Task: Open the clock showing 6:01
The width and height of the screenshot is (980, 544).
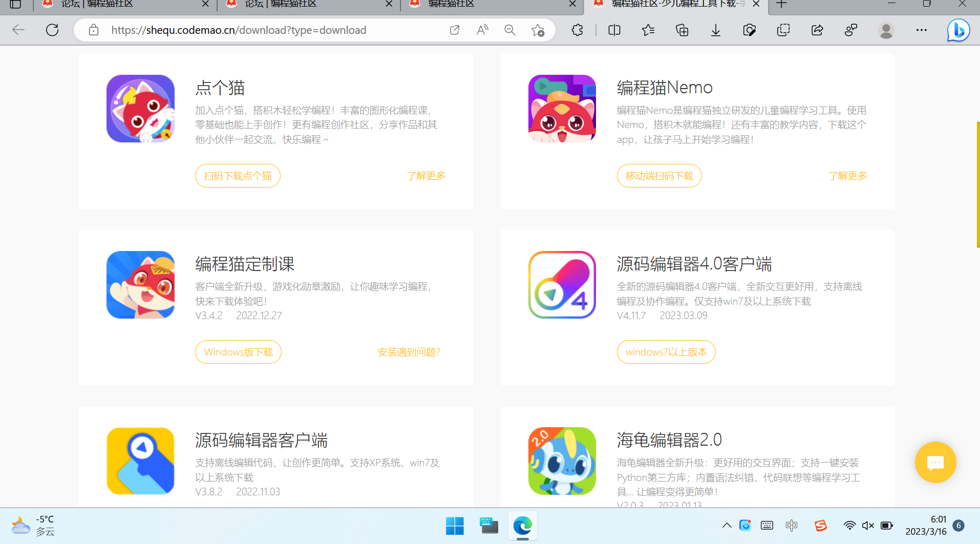Action: tap(926, 526)
